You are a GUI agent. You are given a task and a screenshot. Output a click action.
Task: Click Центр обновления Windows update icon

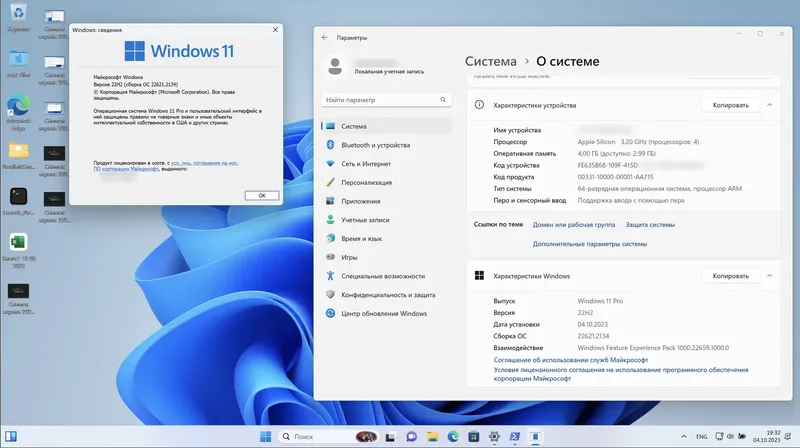click(331, 313)
